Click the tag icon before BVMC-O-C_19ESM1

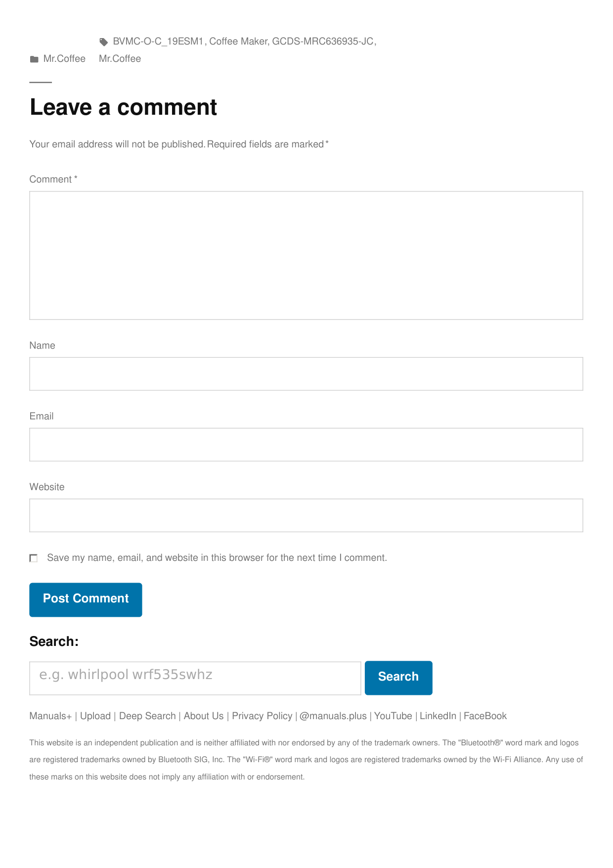104,42
